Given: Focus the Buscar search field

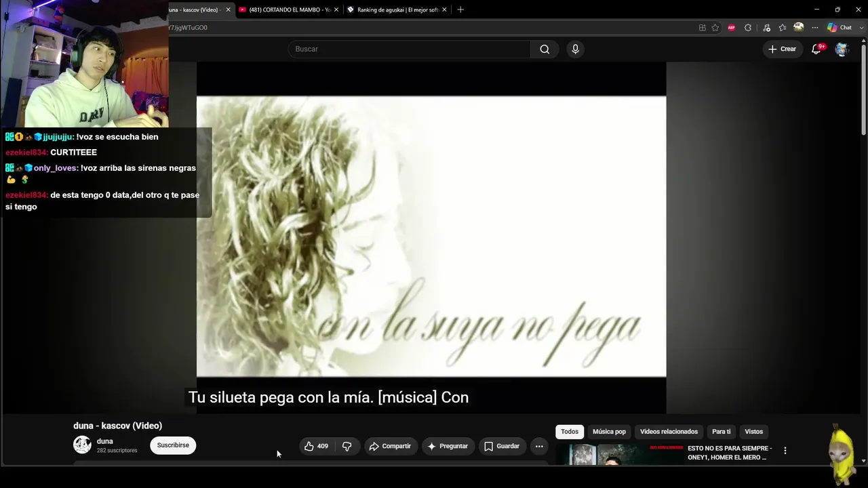Looking at the screenshot, I should 409,49.
